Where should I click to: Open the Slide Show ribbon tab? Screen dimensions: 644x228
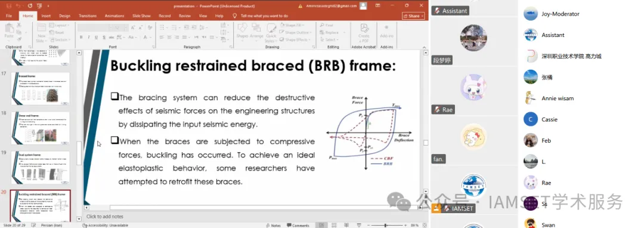pos(141,16)
